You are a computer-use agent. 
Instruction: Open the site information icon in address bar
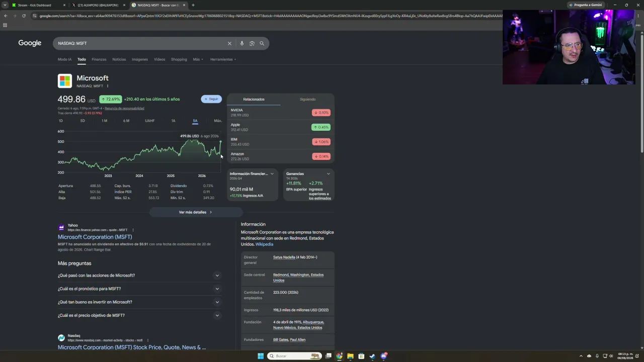click(34, 16)
